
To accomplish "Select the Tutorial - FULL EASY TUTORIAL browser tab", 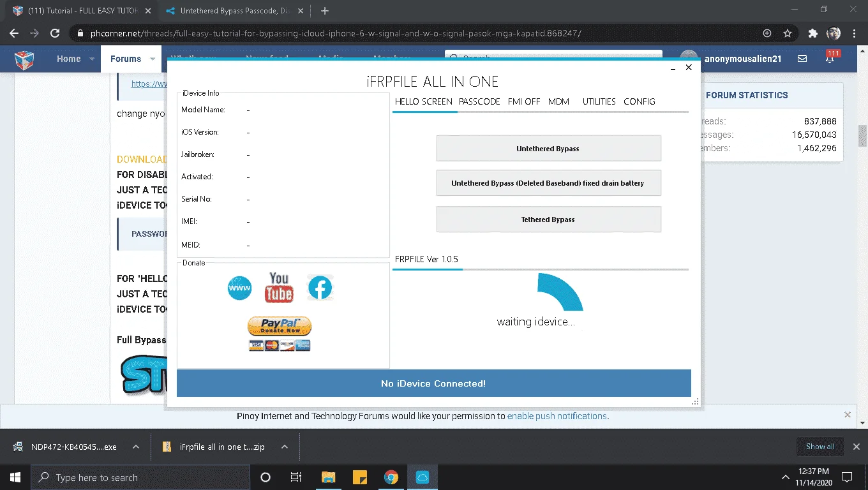I will pyautogui.click(x=81, y=11).
